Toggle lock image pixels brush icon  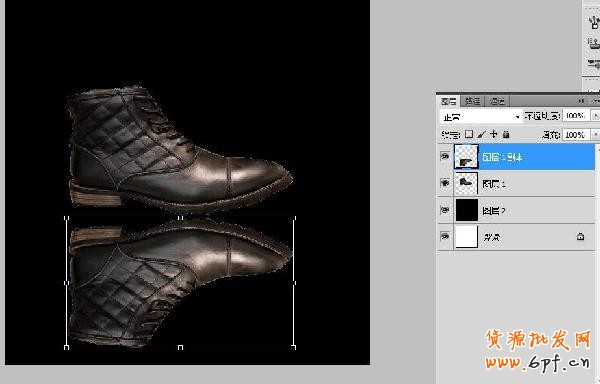pyautogui.click(x=481, y=134)
